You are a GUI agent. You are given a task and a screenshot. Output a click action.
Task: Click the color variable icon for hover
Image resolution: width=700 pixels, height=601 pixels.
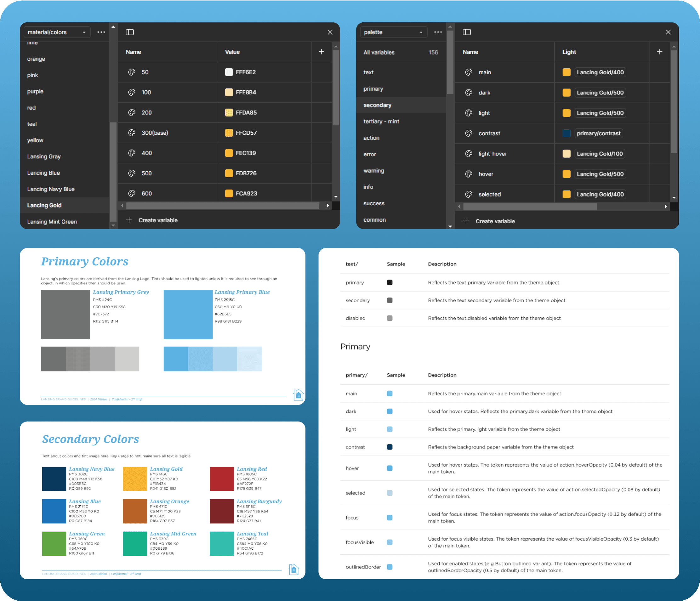point(469,174)
